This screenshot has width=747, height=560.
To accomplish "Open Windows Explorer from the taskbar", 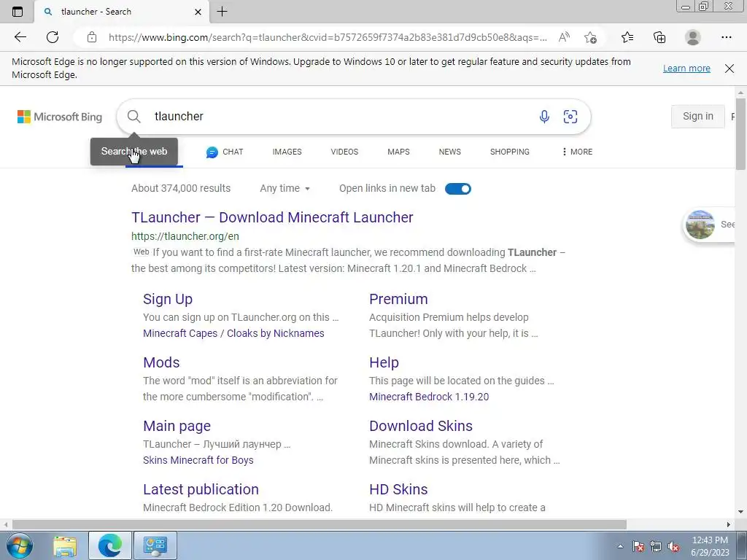I will [x=65, y=545].
